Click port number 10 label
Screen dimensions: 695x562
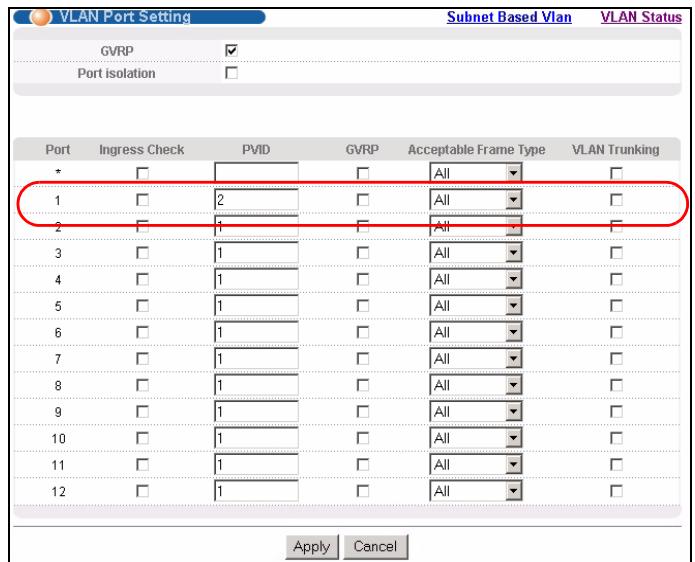coord(59,439)
